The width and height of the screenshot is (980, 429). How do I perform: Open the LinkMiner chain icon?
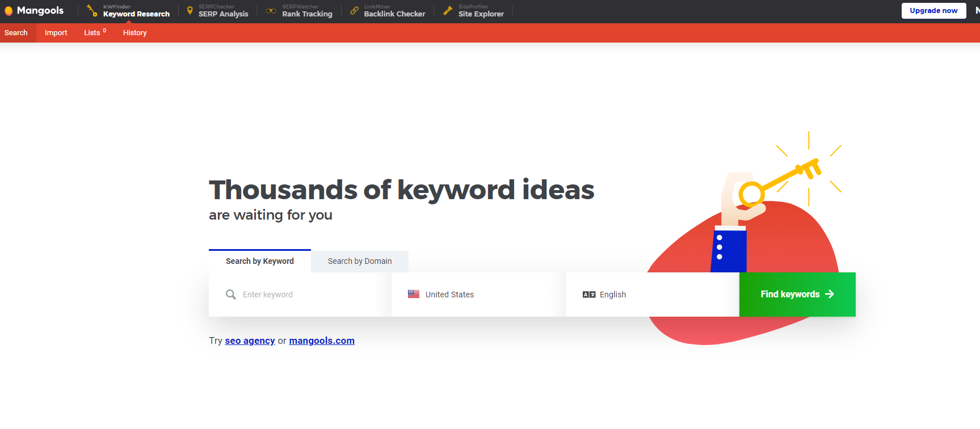[x=354, y=11]
